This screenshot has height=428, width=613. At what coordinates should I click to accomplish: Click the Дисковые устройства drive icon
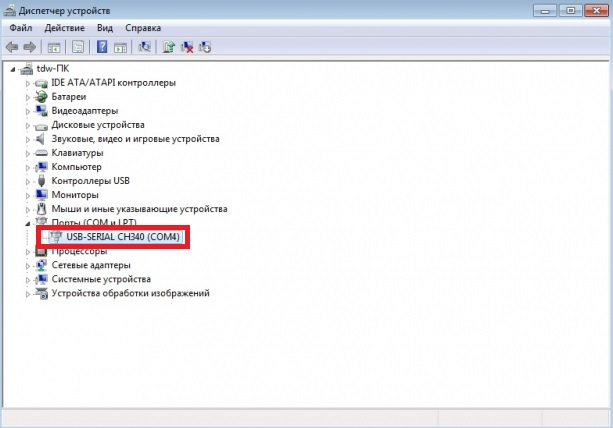click(41, 126)
